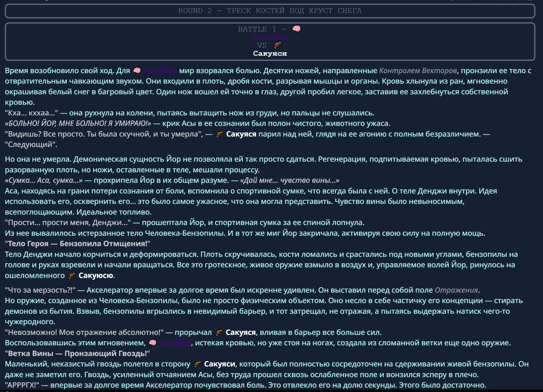Click the 'ROUND 2 - ТРЕСК КОСТЕЙ' header box
543x392 pixels.
(270, 11)
